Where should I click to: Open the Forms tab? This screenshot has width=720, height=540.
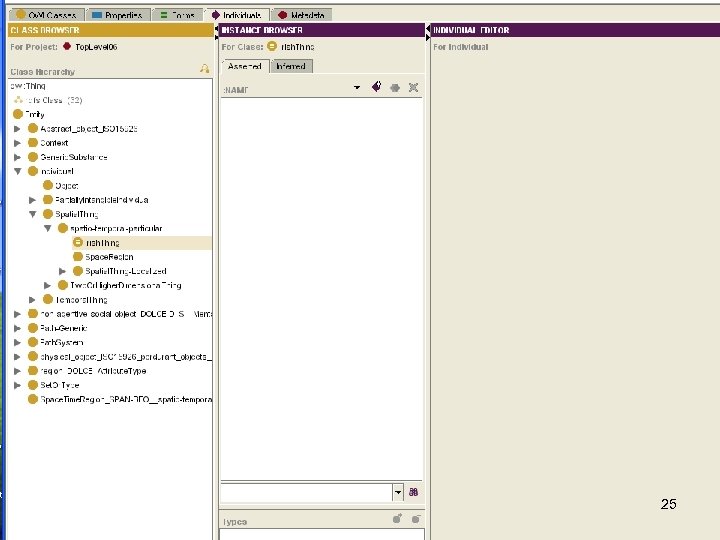click(178, 15)
